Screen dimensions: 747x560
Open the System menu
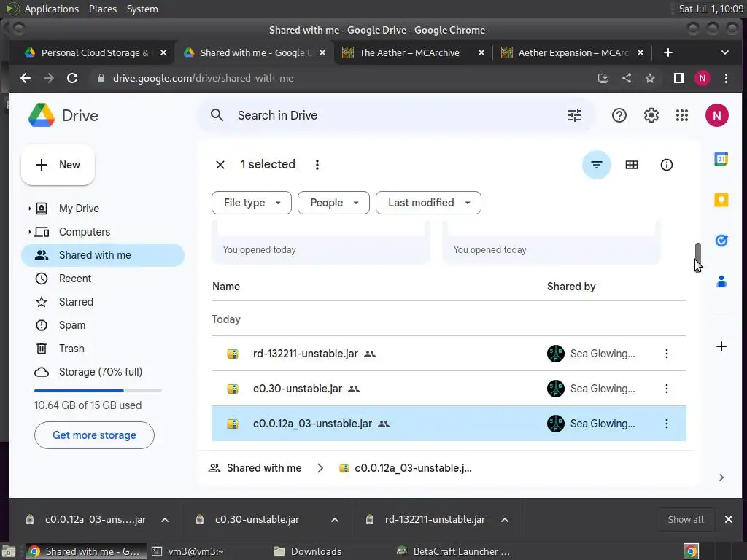coord(142,9)
